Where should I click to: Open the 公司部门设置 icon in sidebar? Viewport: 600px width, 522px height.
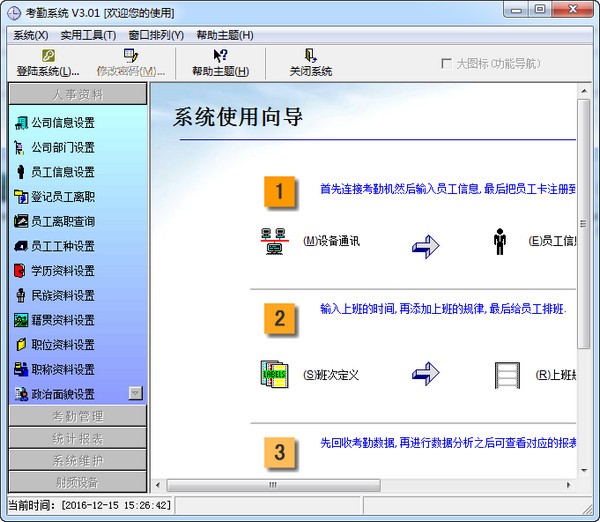tap(19, 148)
